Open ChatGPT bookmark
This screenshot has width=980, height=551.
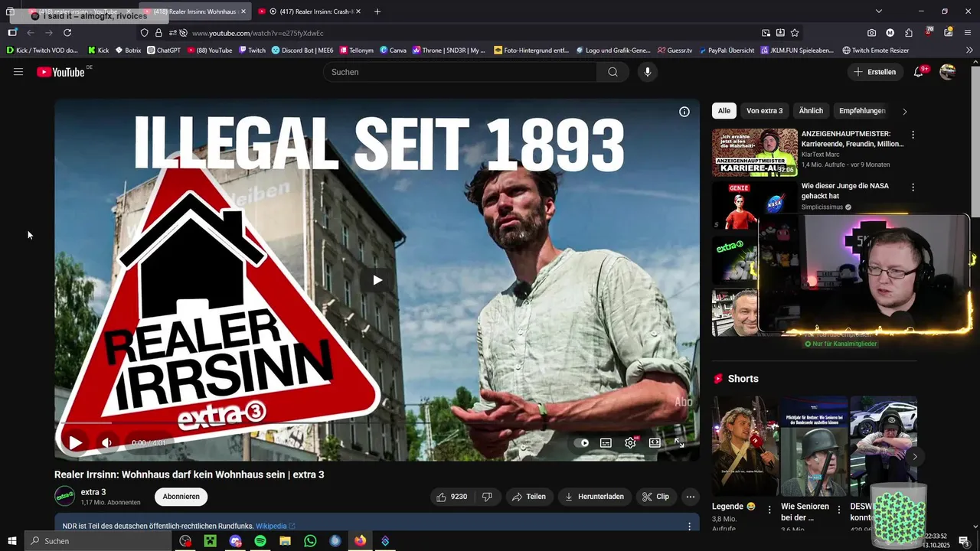coord(163,51)
